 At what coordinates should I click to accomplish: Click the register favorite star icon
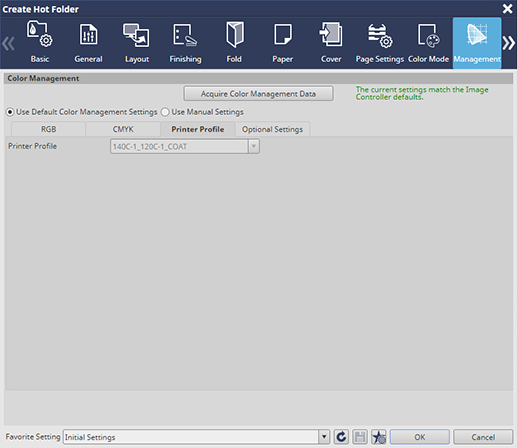[x=379, y=437]
